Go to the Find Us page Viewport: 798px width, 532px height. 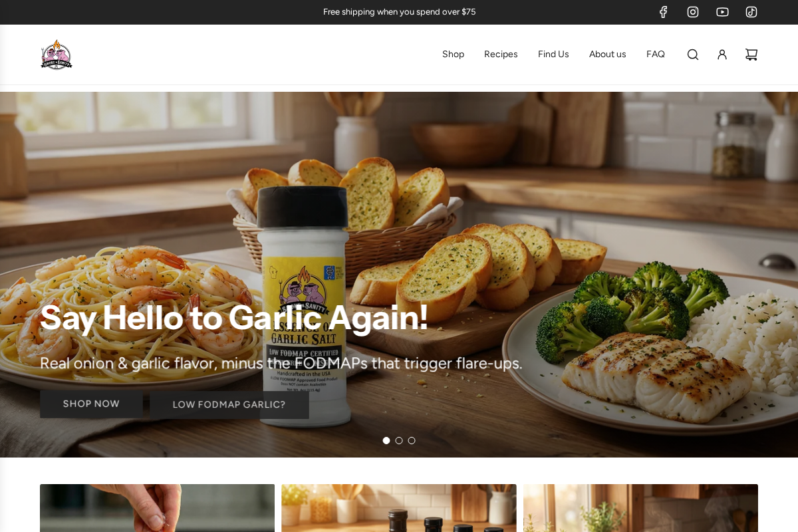(x=553, y=55)
